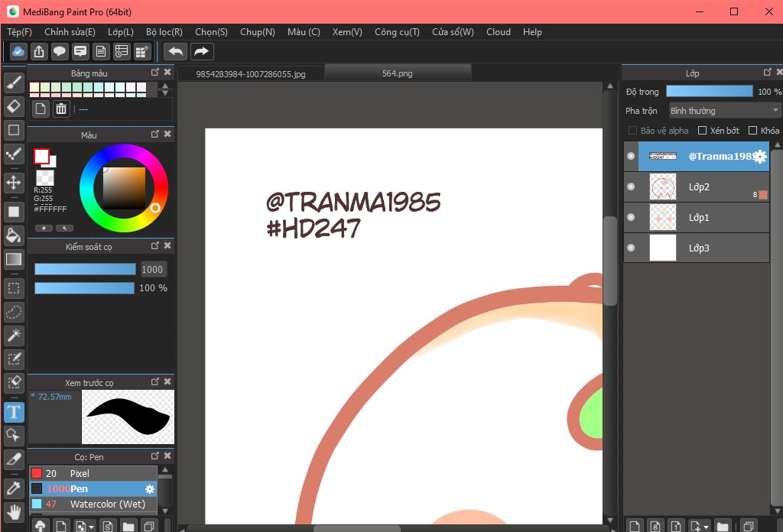Image resolution: width=783 pixels, height=532 pixels.
Task: Undock the Màu panel
Action: tap(154, 135)
